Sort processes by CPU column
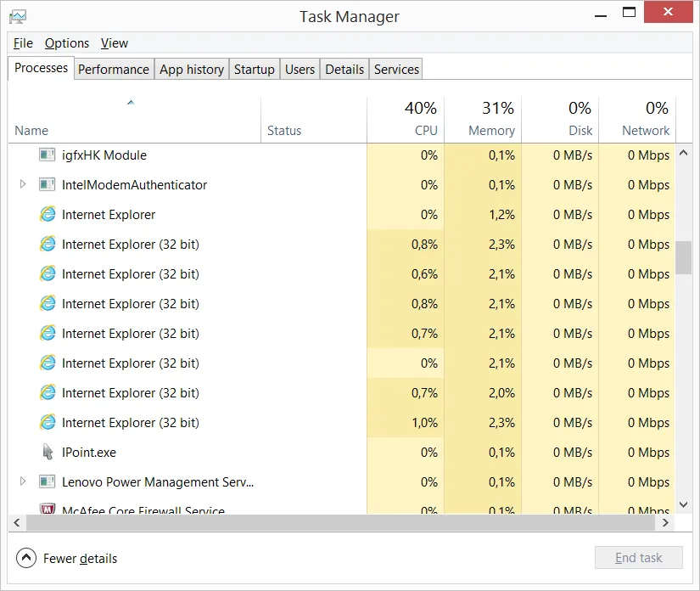This screenshot has height=591, width=700. coord(406,120)
